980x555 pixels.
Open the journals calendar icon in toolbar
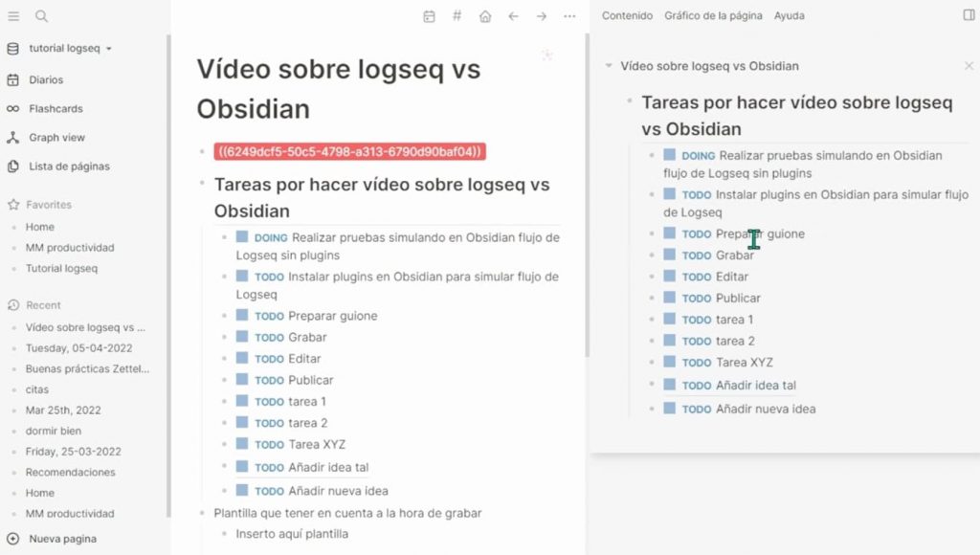[429, 16]
